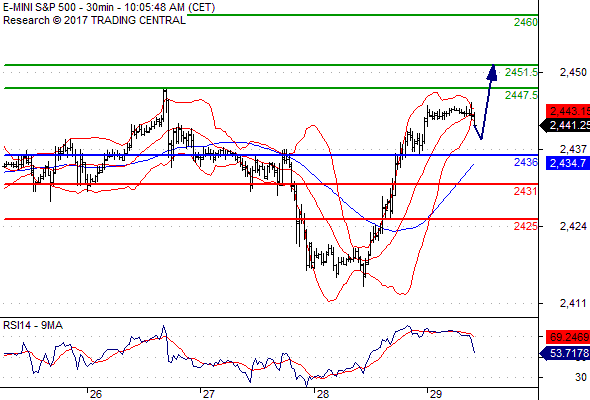590x400 pixels.
Task: Click the 2,424 price axis value
Action: (x=573, y=226)
